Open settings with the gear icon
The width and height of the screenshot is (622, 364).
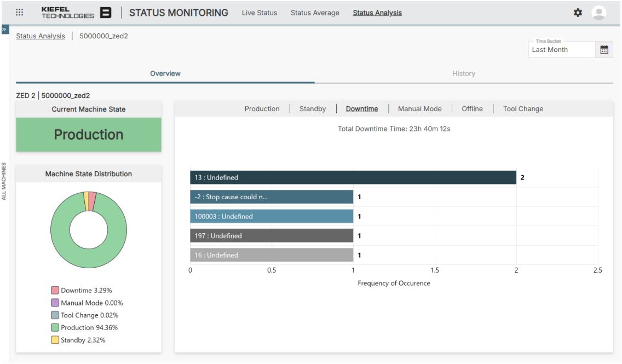click(x=578, y=13)
